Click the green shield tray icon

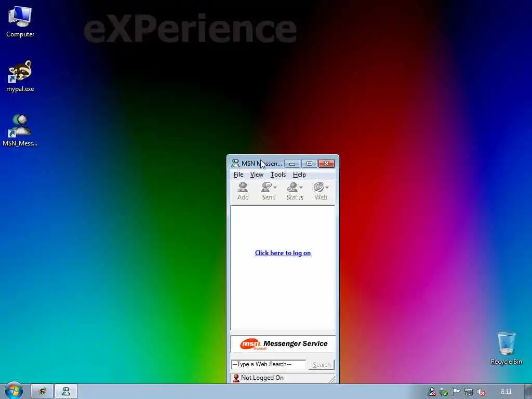click(444, 392)
